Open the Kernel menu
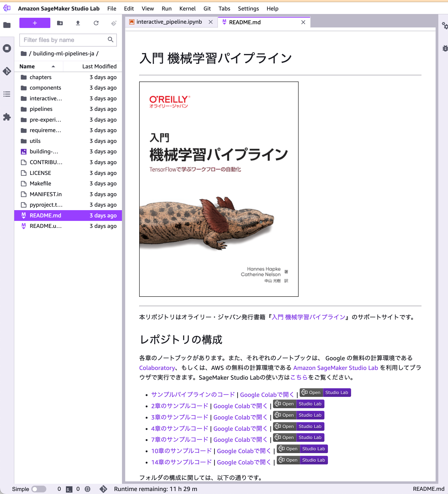The width and height of the screenshot is (448, 494). (187, 9)
